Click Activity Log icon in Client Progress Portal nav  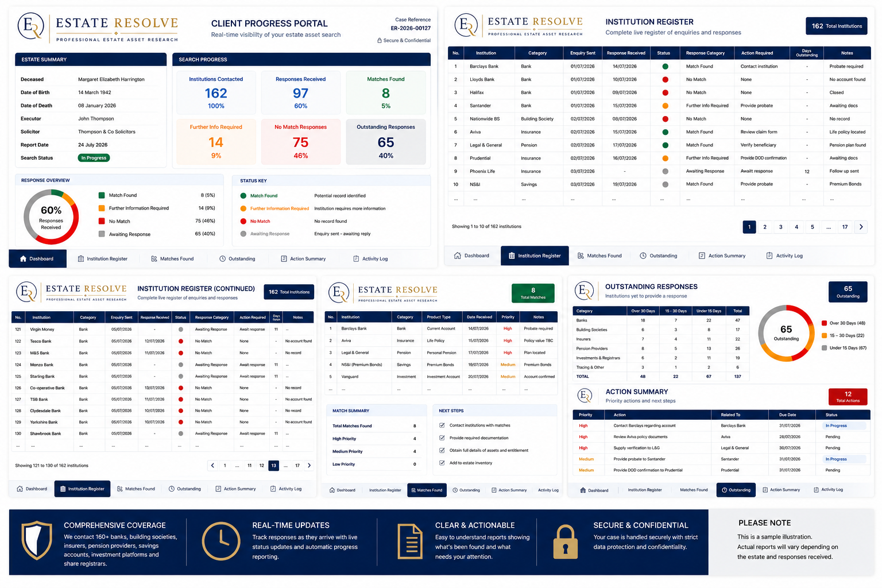356,259
